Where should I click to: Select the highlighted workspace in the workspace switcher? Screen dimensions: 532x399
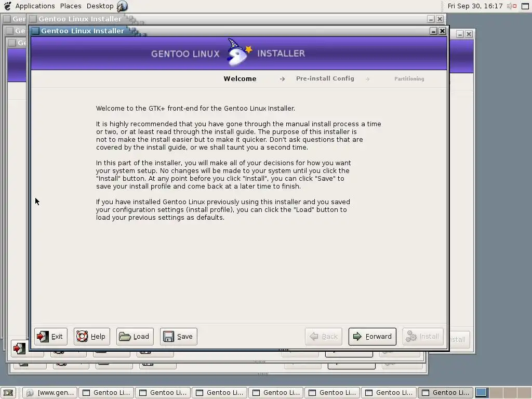pyautogui.click(x=481, y=393)
